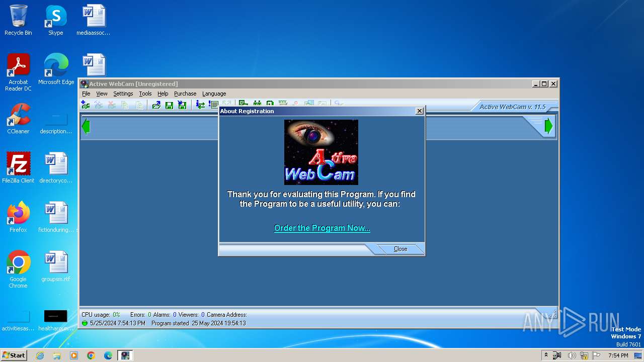Open the View menu
Image resolution: width=644 pixels, height=362 pixels.
pos(102,94)
